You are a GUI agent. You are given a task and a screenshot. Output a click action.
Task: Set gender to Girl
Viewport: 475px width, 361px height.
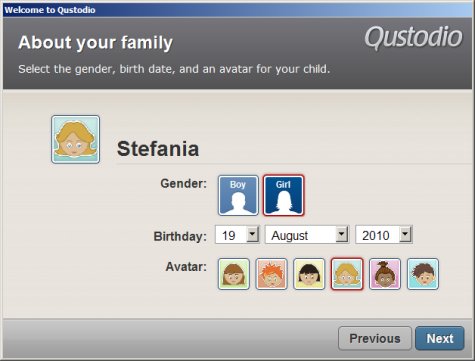[283, 195]
